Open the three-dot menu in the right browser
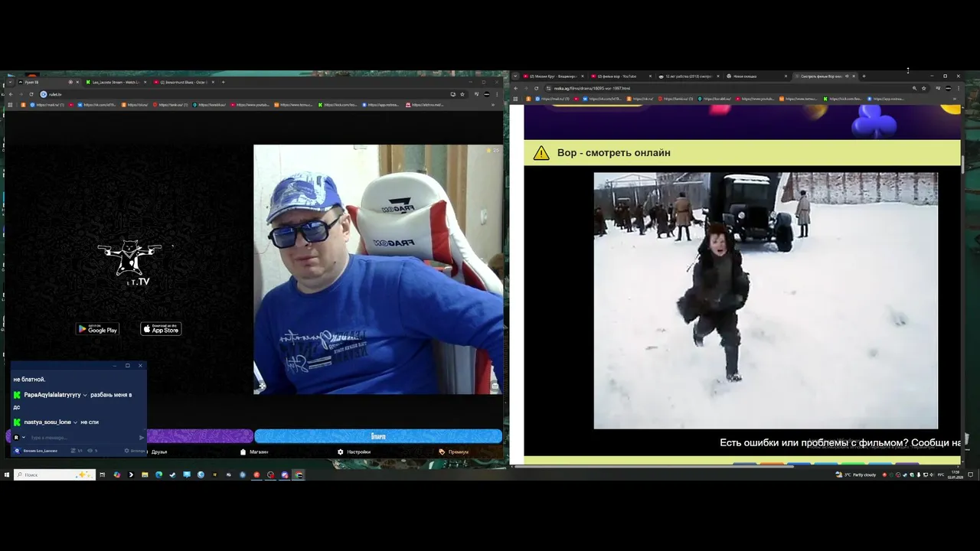 click(x=960, y=88)
